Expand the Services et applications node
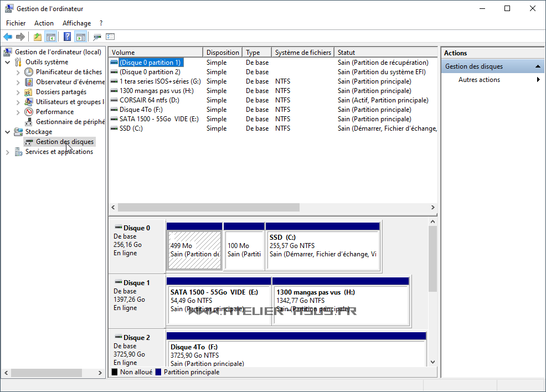The height and width of the screenshot is (392, 546). click(8, 152)
